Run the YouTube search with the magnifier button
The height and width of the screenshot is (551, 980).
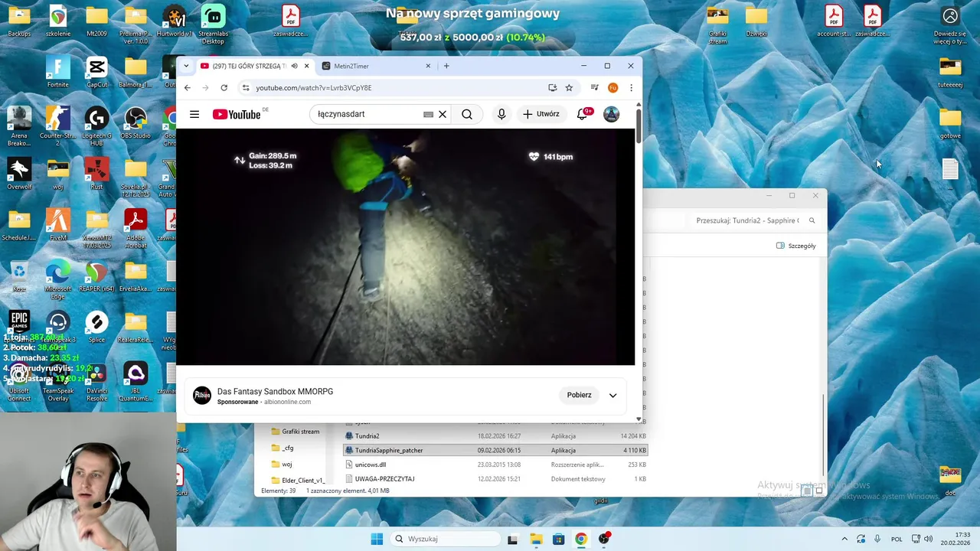point(467,114)
